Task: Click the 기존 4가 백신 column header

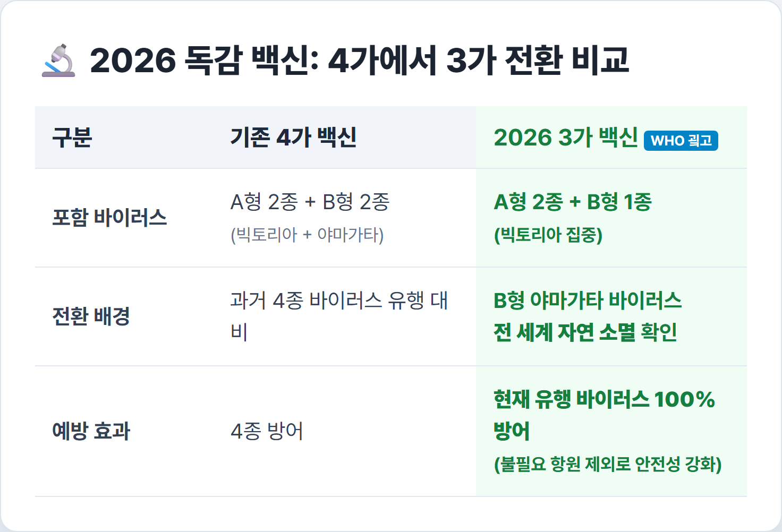Action: coord(293,138)
